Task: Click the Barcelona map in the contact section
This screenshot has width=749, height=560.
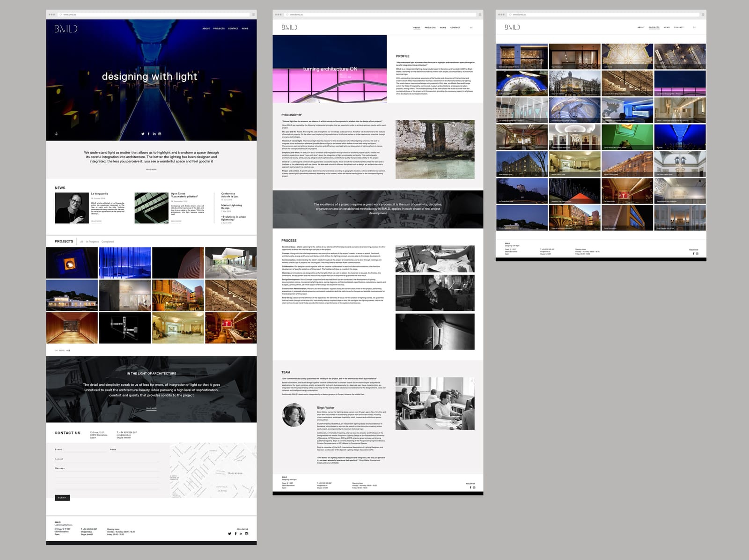Action: pos(213,470)
